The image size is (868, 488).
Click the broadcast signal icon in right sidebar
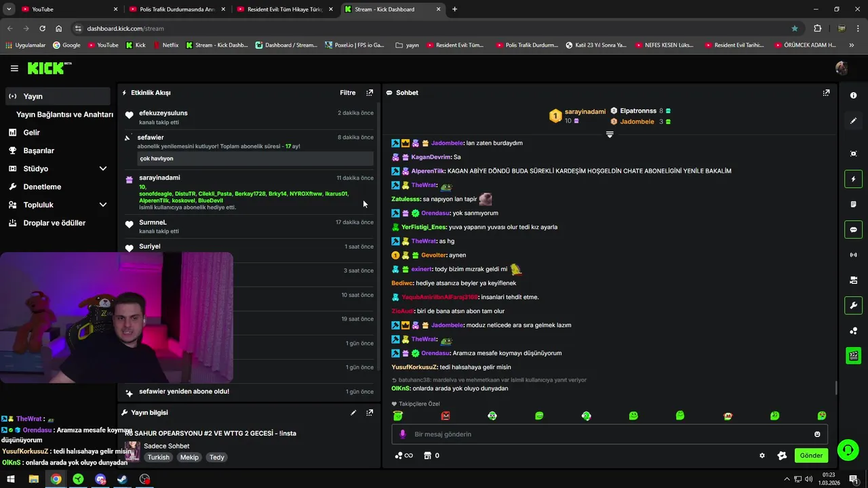(853, 255)
